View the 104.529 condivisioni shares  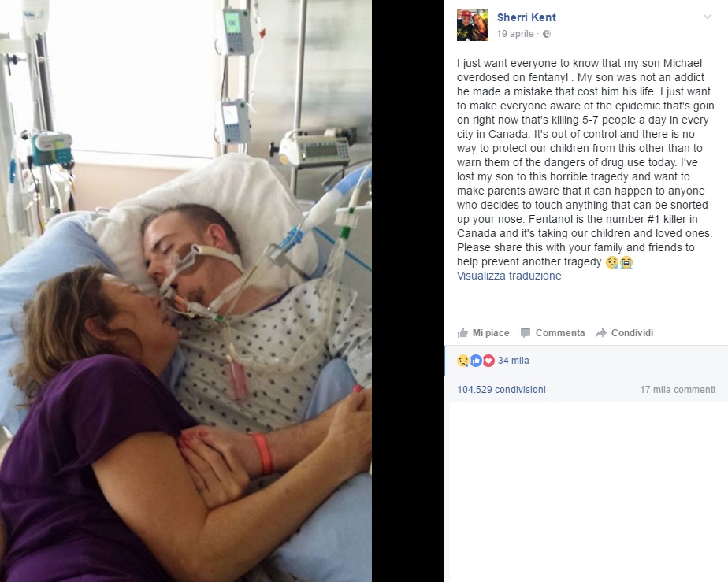coord(501,389)
